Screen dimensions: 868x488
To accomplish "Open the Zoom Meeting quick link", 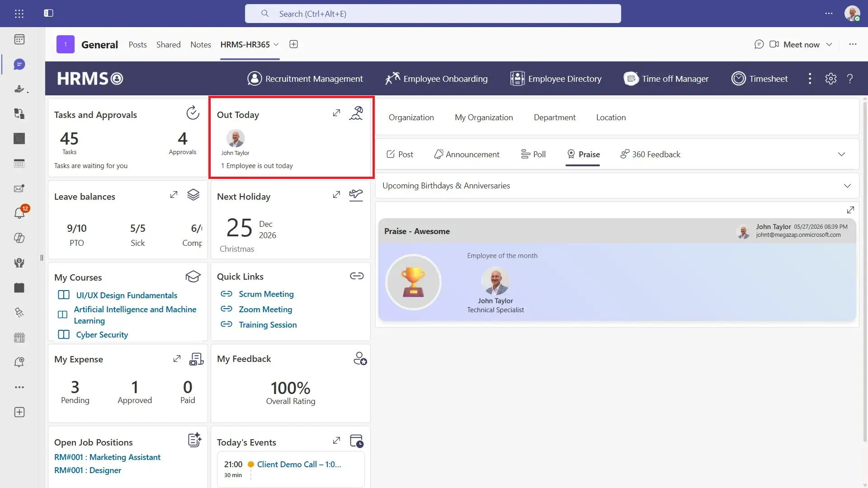I will [x=265, y=309].
